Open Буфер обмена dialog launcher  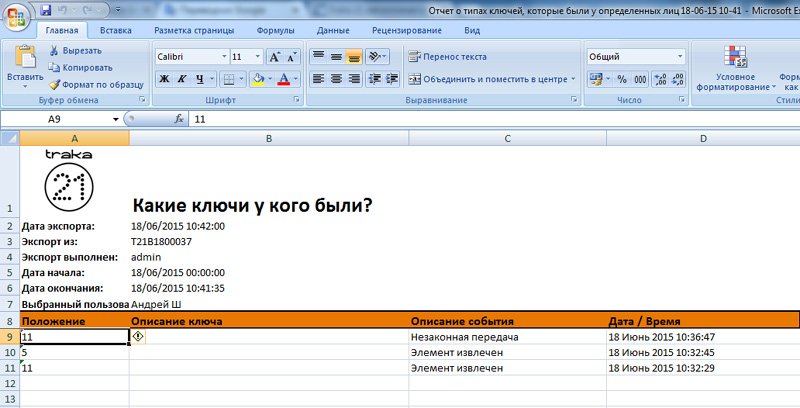[142, 100]
